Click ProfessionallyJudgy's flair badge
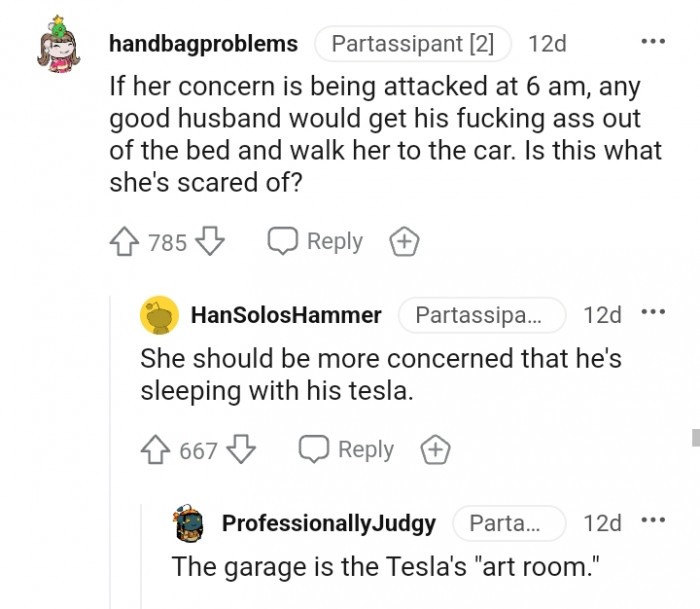The image size is (700, 609). pyautogui.click(x=509, y=523)
